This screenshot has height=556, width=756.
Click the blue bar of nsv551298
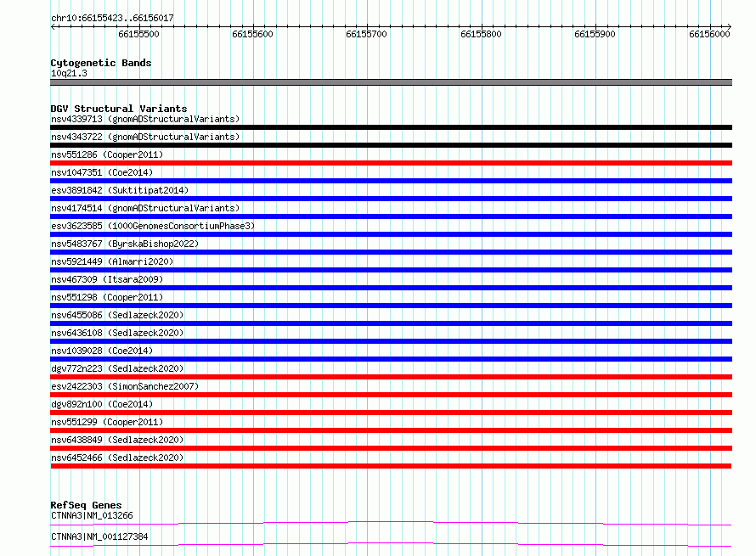click(391, 306)
